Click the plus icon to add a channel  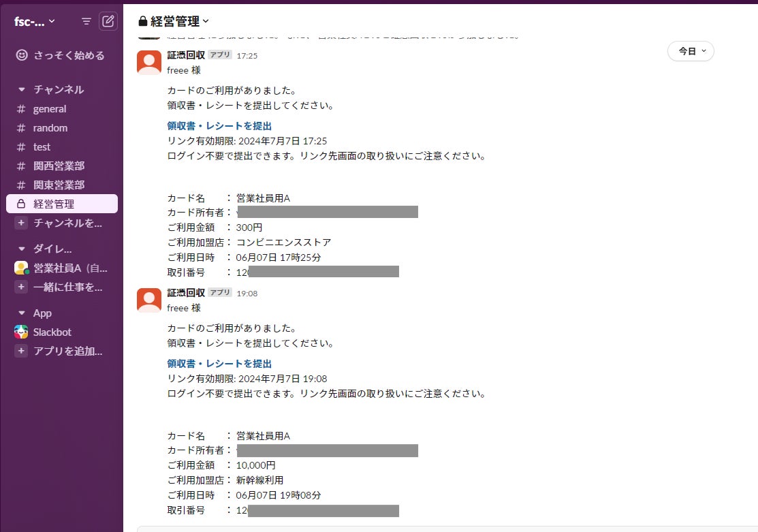click(x=21, y=223)
